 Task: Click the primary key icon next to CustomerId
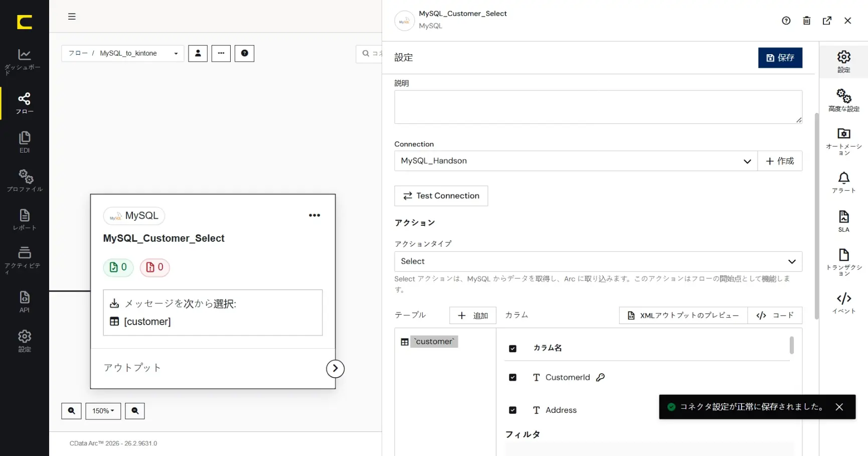[x=600, y=377]
